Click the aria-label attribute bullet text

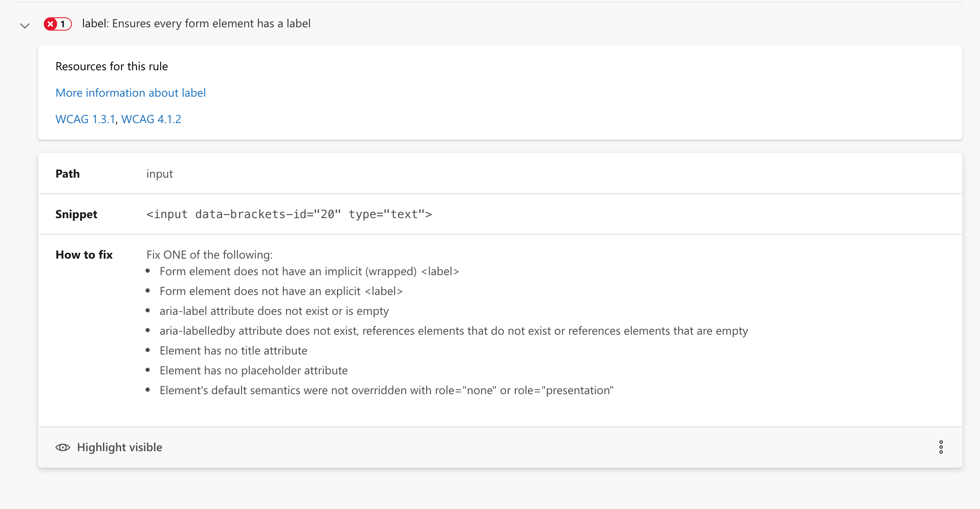point(274,311)
